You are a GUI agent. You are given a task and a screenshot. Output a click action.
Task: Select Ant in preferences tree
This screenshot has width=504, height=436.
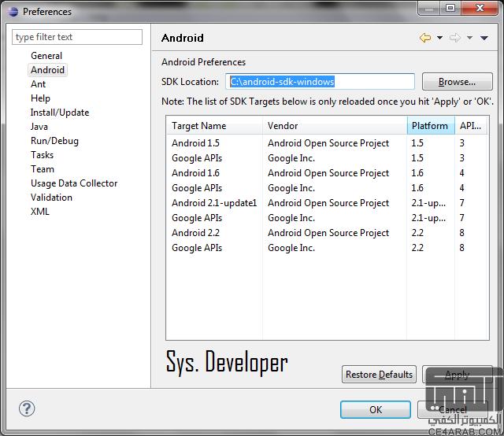pos(39,84)
